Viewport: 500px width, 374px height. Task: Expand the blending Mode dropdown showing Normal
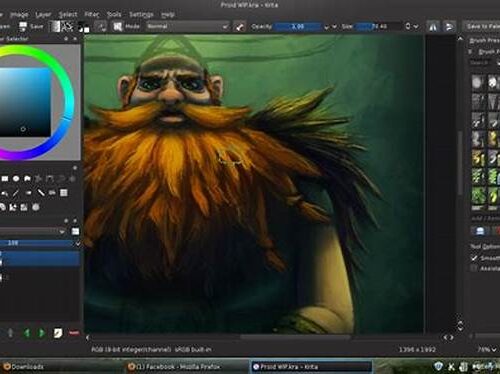click(188, 26)
